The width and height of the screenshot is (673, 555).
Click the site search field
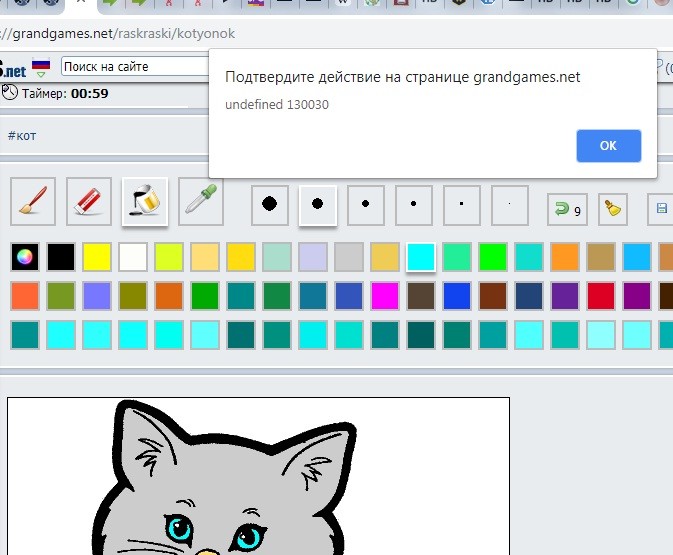pyautogui.click(x=135, y=67)
